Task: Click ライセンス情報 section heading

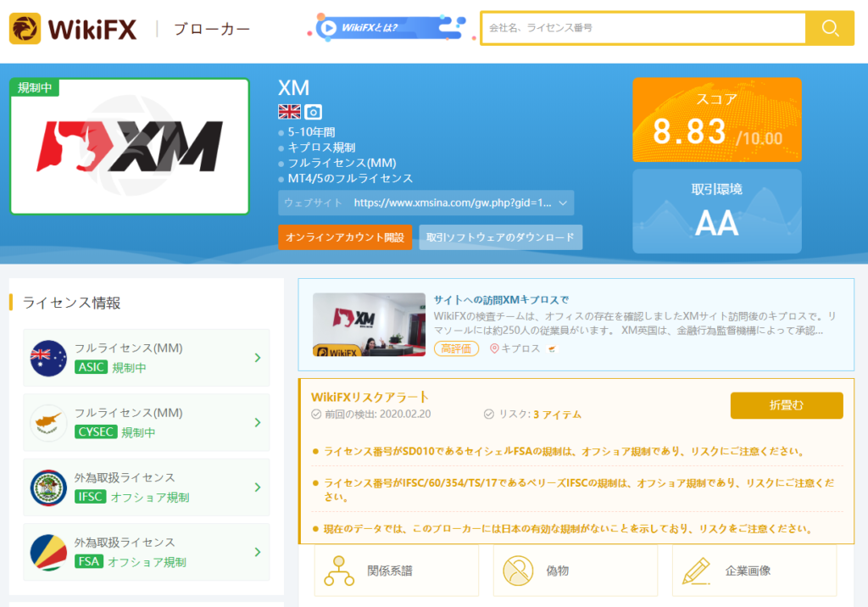Action: (x=71, y=303)
